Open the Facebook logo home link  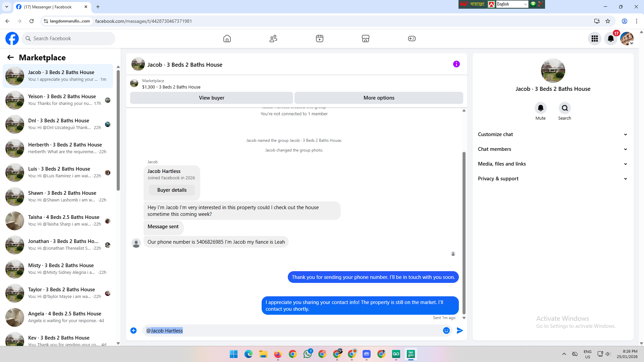coord(12,39)
